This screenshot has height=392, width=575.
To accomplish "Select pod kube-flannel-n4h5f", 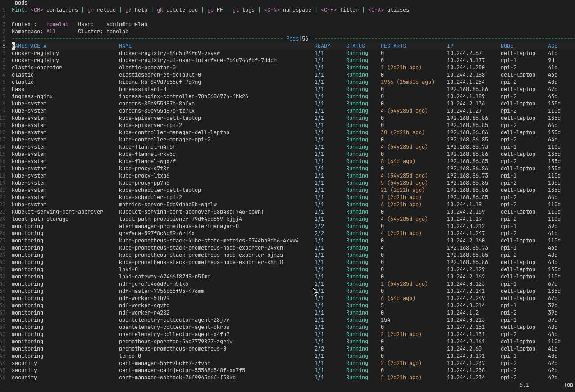I will (147, 147).
